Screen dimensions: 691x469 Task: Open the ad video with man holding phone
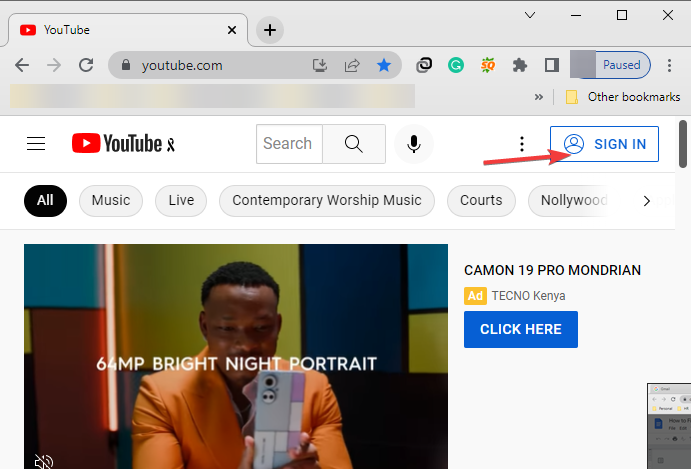pyautogui.click(x=236, y=356)
